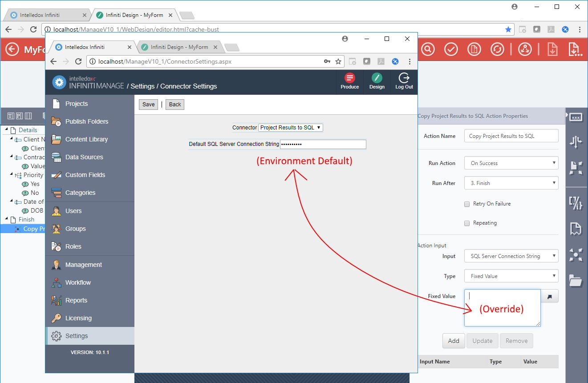Click the Remove button
This screenshot has width=588, height=383.
tap(516, 341)
